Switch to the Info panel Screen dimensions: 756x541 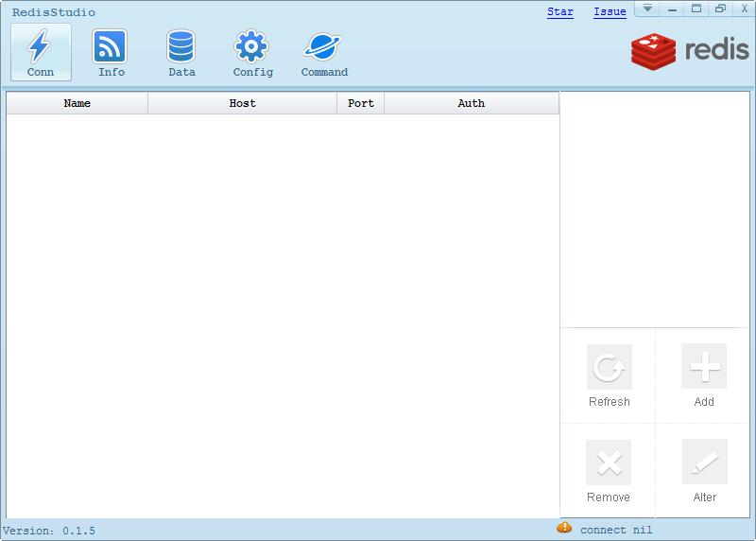[111, 52]
